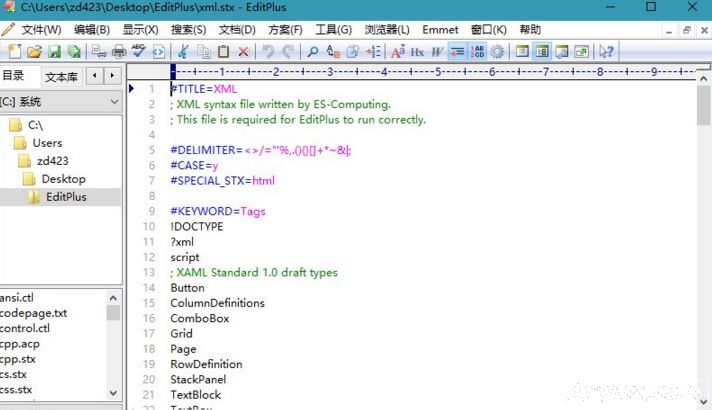Open the 方案(F) menu
This screenshot has height=410, width=712.
click(285, 30)
